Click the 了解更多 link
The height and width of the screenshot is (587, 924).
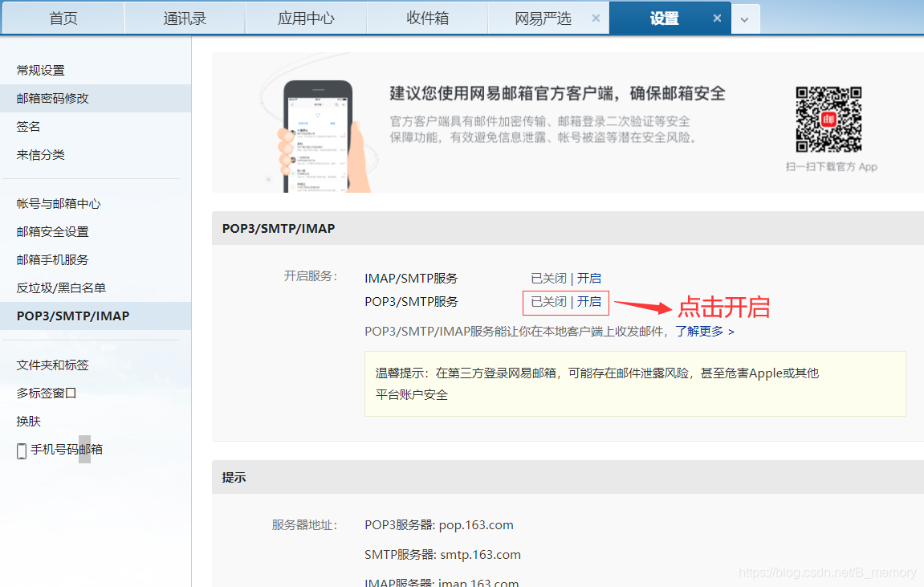point(705,331)
